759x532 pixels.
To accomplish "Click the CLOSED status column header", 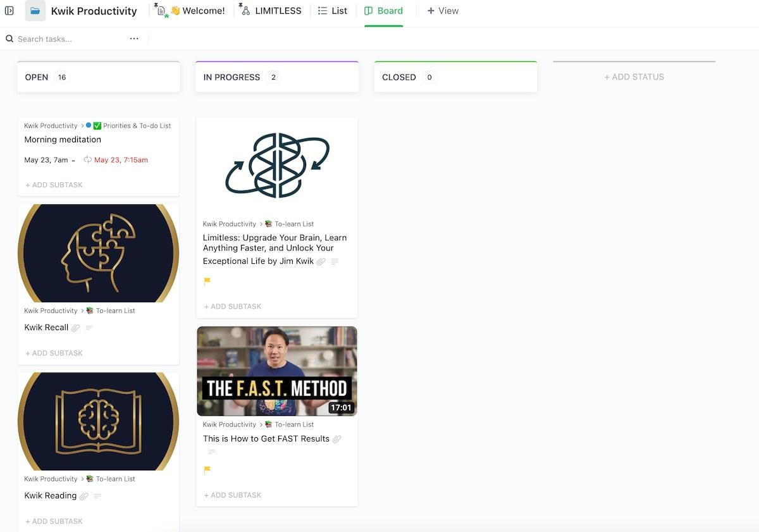I will pyautogui.click(x=455, y=77).
